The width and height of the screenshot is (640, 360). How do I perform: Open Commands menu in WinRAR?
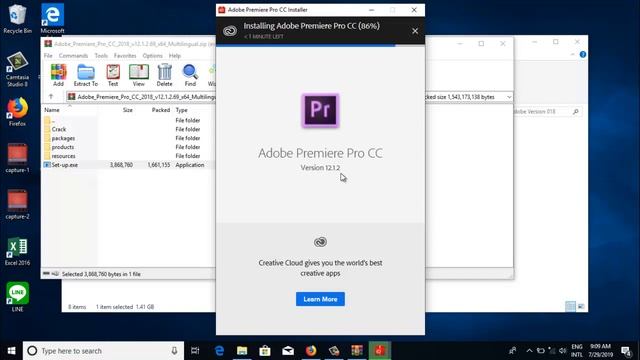click(x=73, y=56)
